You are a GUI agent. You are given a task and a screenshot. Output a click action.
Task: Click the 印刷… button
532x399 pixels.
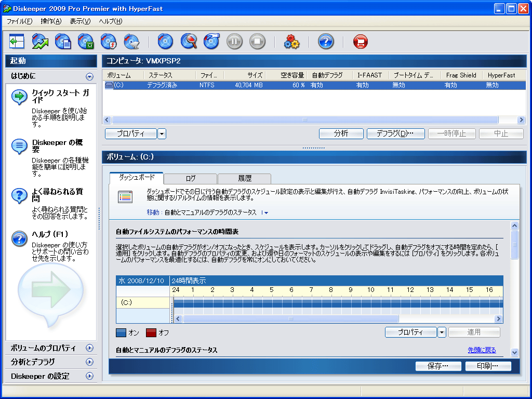tap(488, 366)
